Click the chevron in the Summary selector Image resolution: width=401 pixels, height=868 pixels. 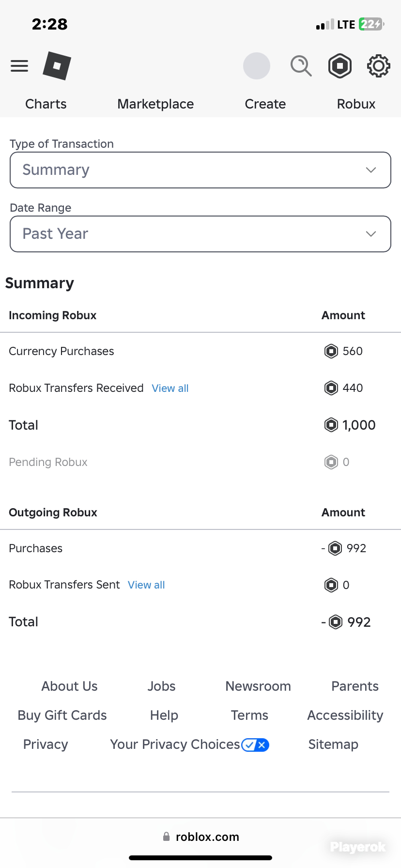371,170
